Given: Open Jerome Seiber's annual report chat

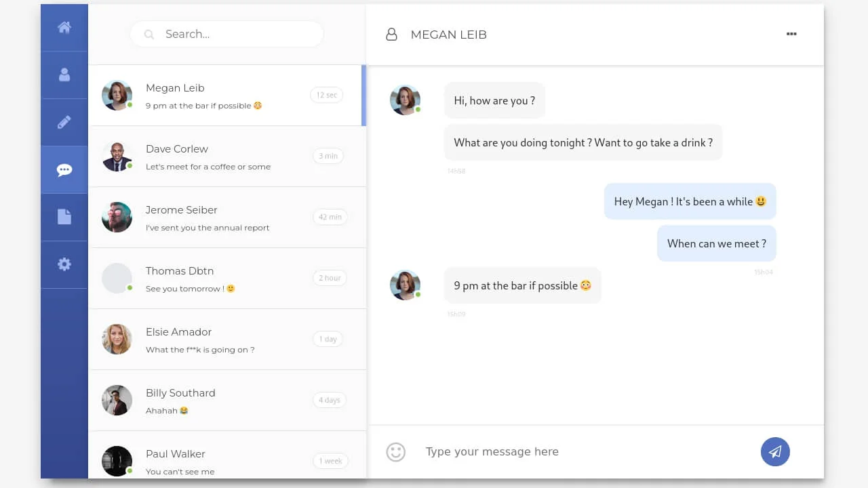Looking at the screenshot, I should click(227, 217).
